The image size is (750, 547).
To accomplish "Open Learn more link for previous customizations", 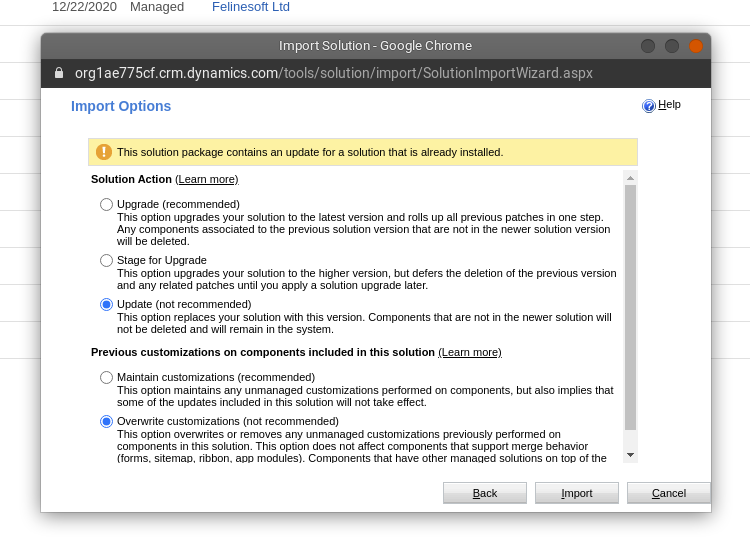I will pos(470,352).
